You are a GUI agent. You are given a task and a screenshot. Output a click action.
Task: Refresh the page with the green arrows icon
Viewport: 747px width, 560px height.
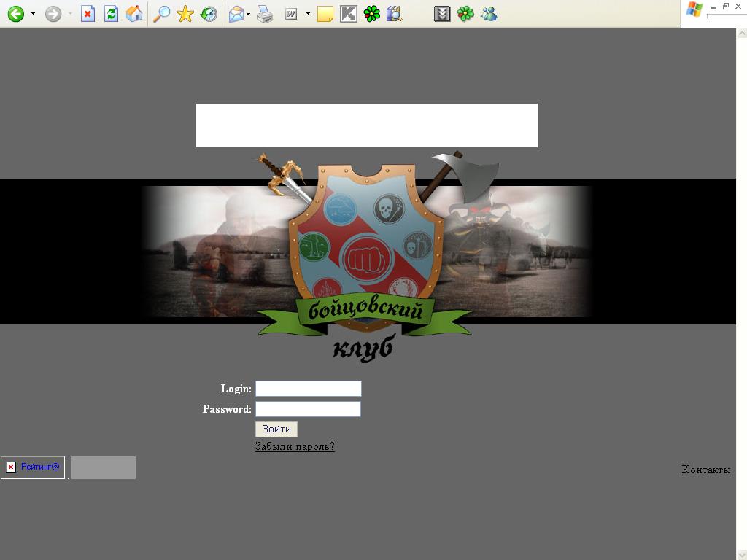pyautogui.click(x=111, y=14)
